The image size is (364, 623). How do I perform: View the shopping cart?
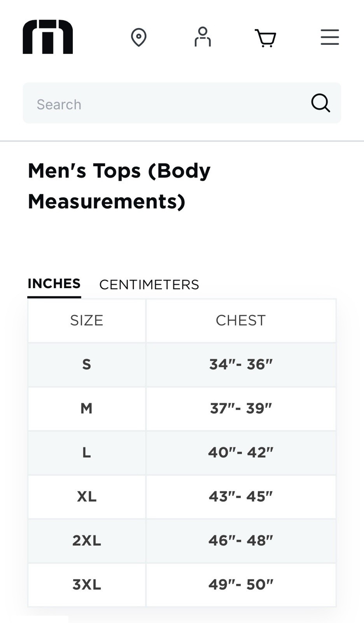pos(266,38)
